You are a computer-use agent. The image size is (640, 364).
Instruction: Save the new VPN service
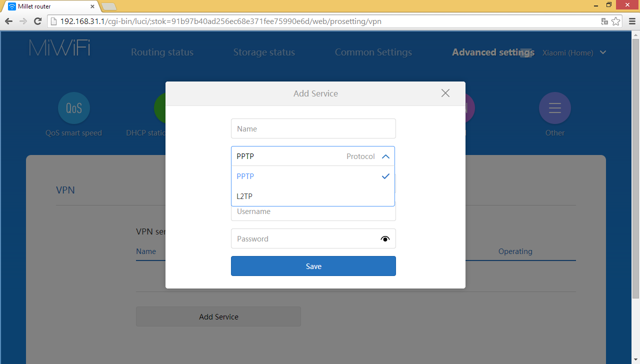(313, 266)
